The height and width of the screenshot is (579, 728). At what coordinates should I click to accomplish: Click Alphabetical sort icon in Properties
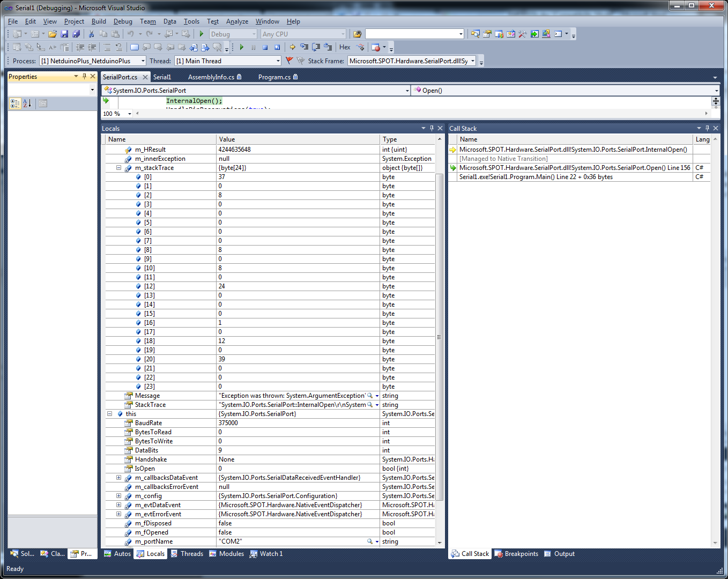[27, 103]
